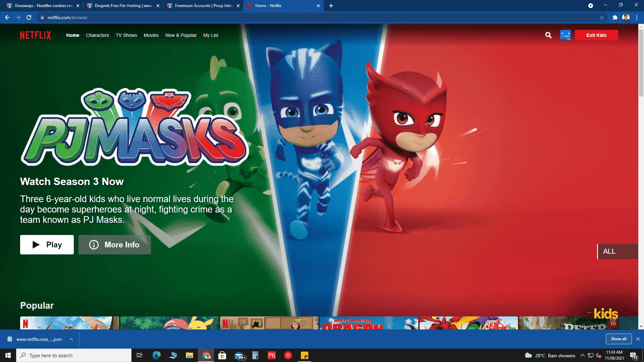Open My List
644x362 pixels.
211,35
